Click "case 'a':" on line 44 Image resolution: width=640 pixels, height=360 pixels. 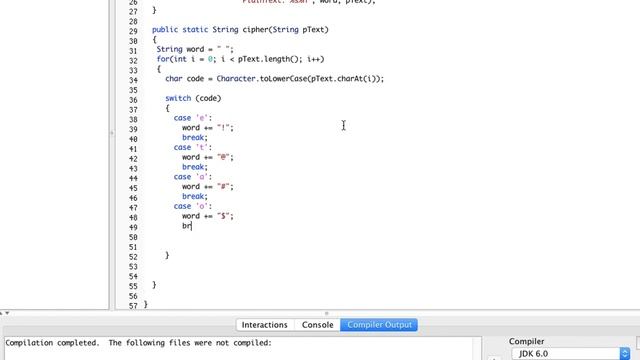coord(193,177)
